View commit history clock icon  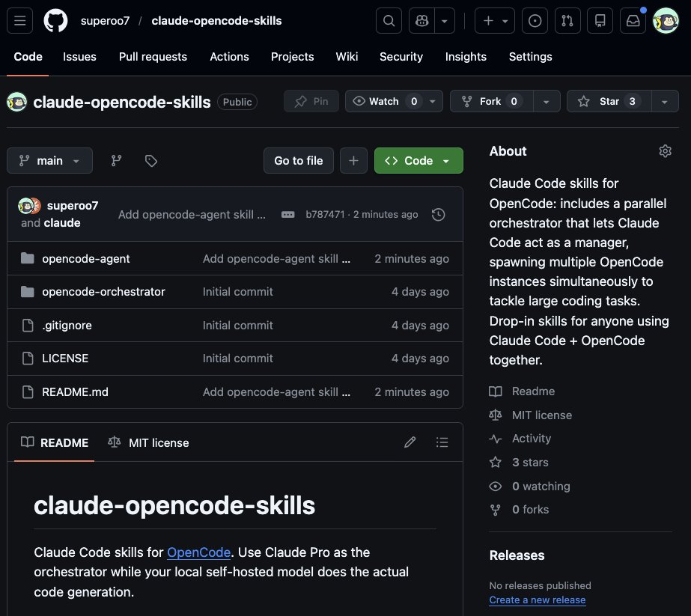pyautogui.click(x=438, y=215)
